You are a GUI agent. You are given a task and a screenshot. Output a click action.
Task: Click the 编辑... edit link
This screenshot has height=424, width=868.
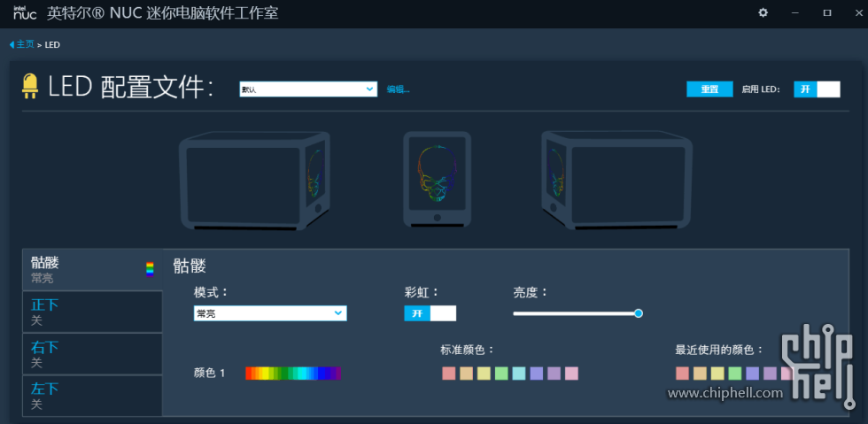[x=398, y=89]
